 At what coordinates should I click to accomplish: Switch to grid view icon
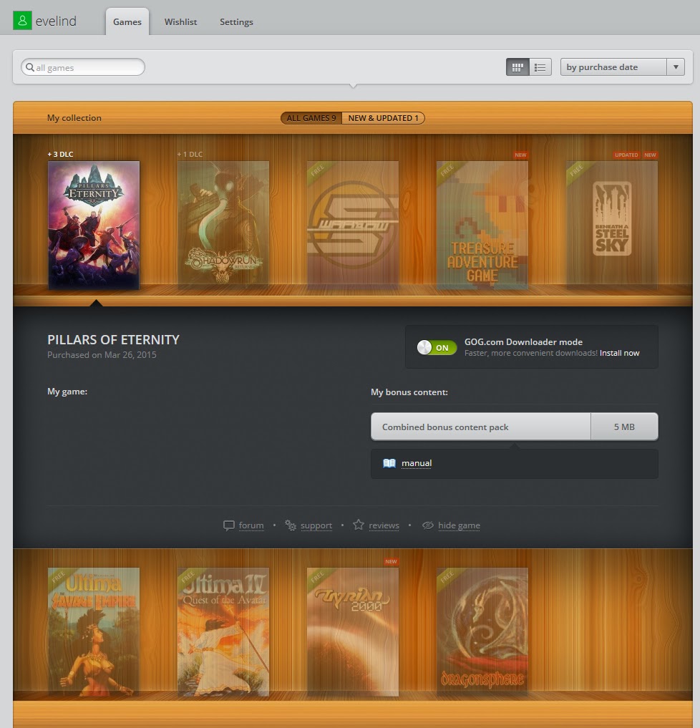517,67
